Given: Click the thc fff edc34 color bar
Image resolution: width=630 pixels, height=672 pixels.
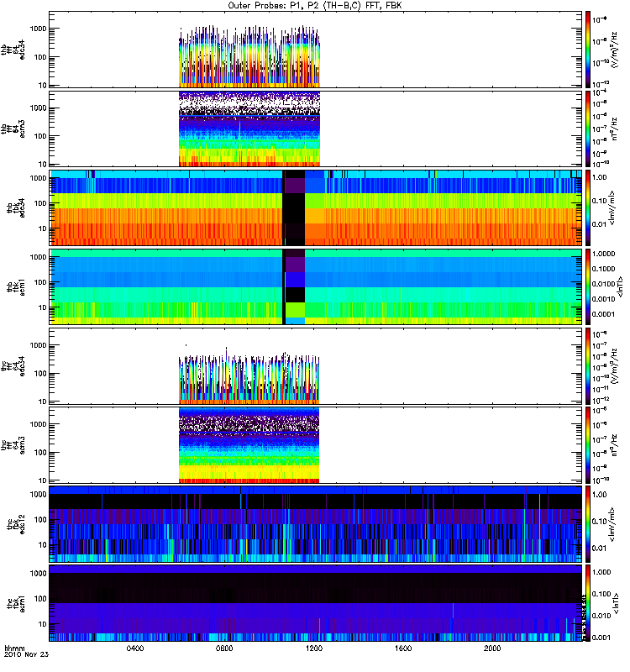Looking at the screenshot, I should (x=588, y=366).
